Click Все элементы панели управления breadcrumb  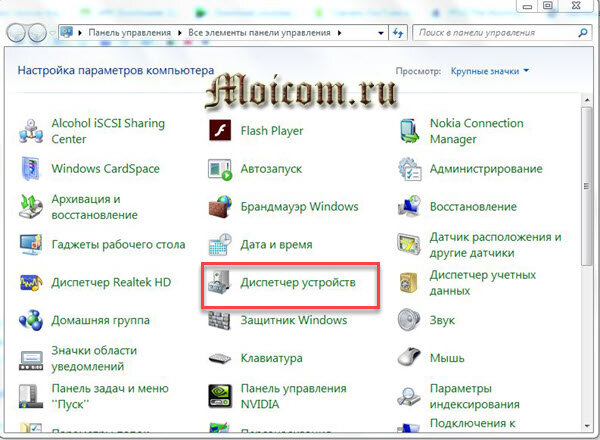tap(259, 33)
